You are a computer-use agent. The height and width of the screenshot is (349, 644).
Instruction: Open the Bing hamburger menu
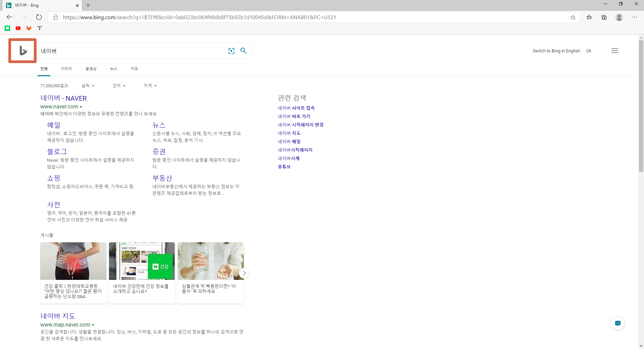(614, 51)
